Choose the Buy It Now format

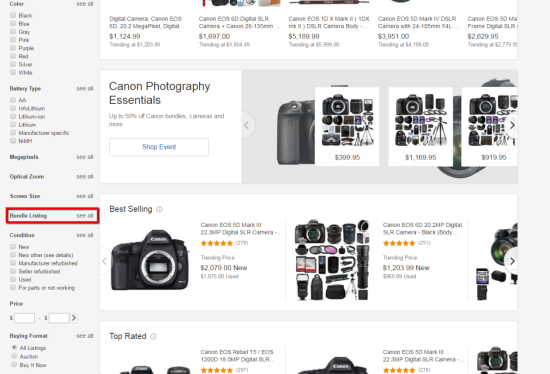[14, 365]
